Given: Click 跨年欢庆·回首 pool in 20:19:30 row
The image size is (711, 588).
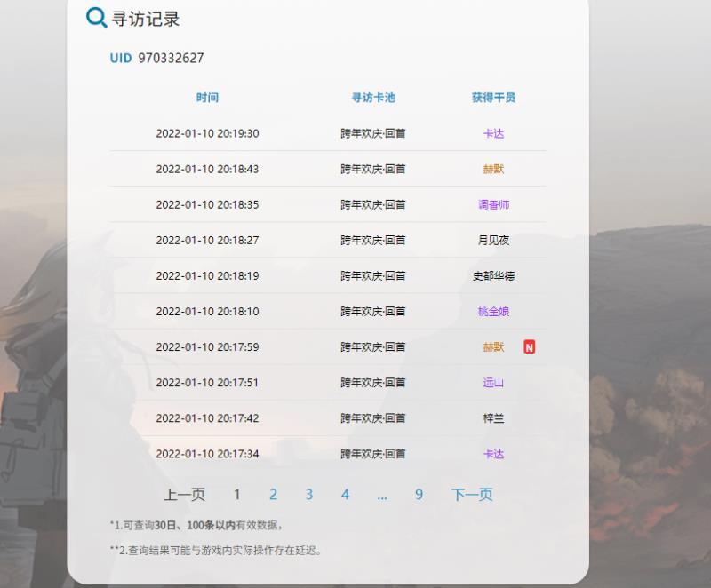Looking at the screenshot, I should point(373,133).
